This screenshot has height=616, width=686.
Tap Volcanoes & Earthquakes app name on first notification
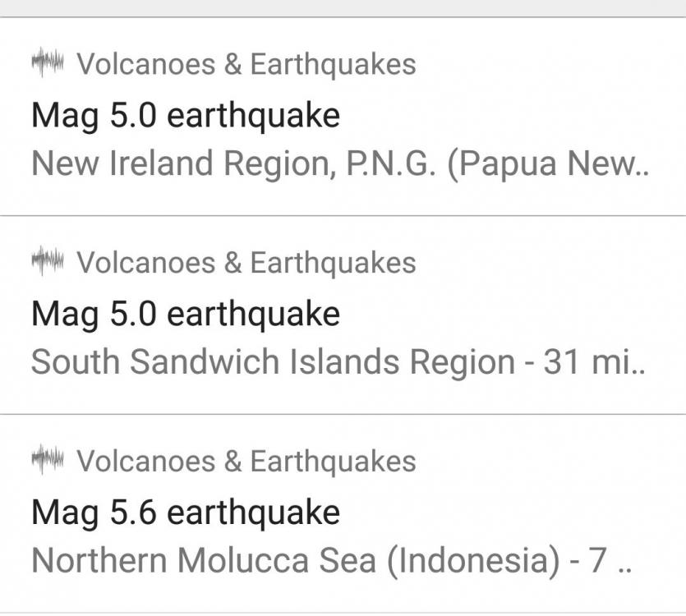(x=245, y=64)
